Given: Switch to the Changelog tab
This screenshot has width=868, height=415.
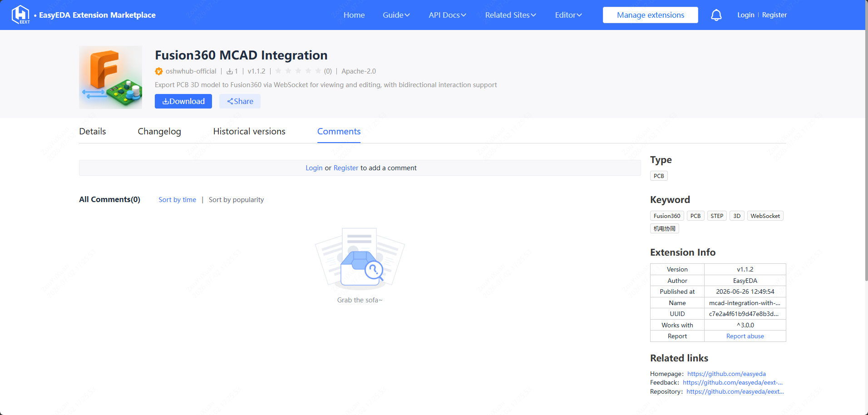Looking at the screenshot, I should [x=159, y=131].
